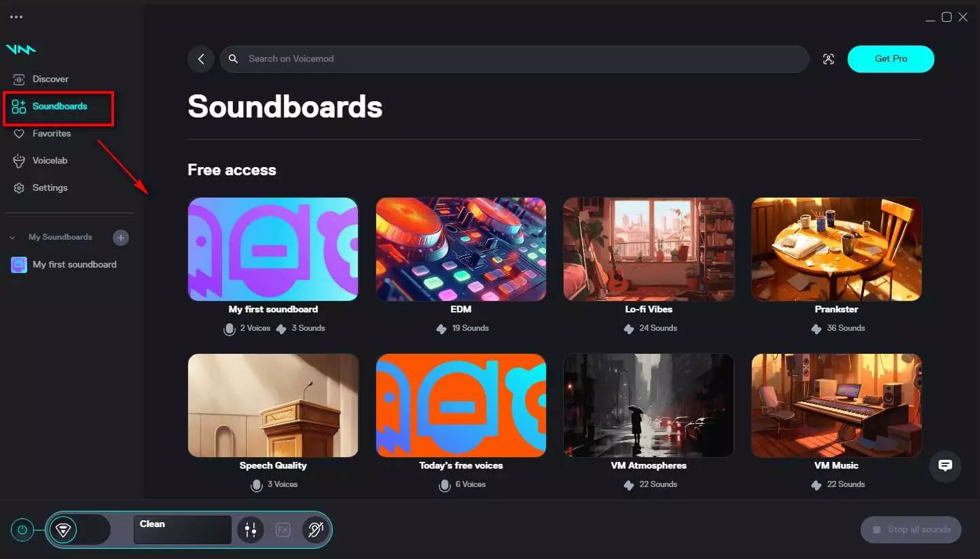The width and height of the screenshot is (980, 559).
Task: Open the EDM soundboard card
Action: [461, 249]
